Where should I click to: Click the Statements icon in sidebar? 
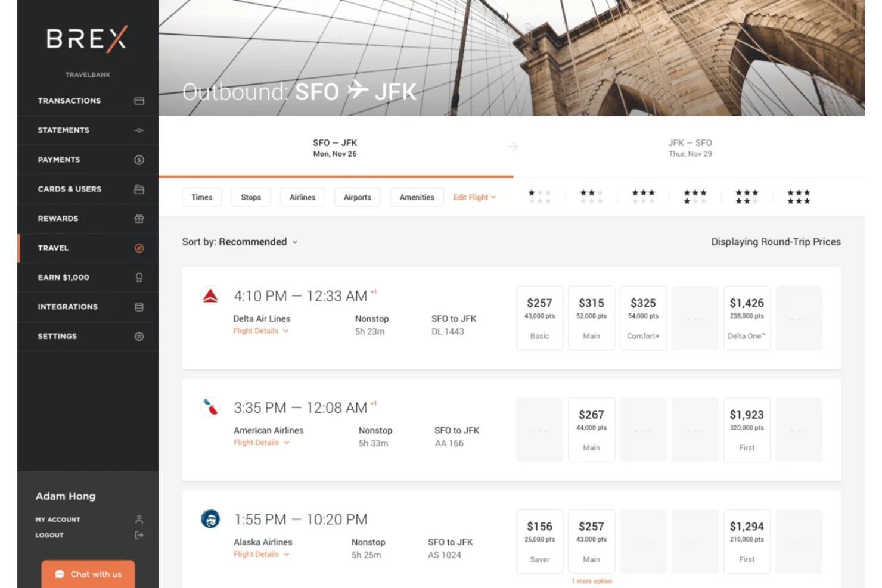point(139,130)
